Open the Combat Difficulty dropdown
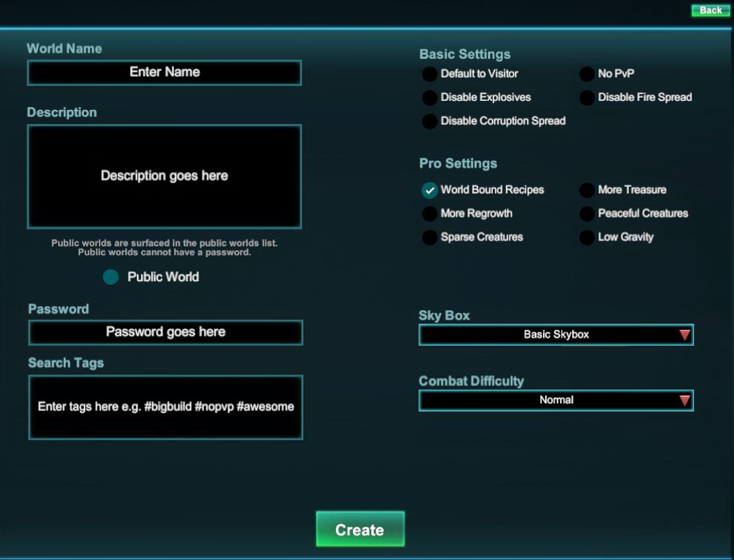The height and width of the screenshot is (560, 734). 556,400
